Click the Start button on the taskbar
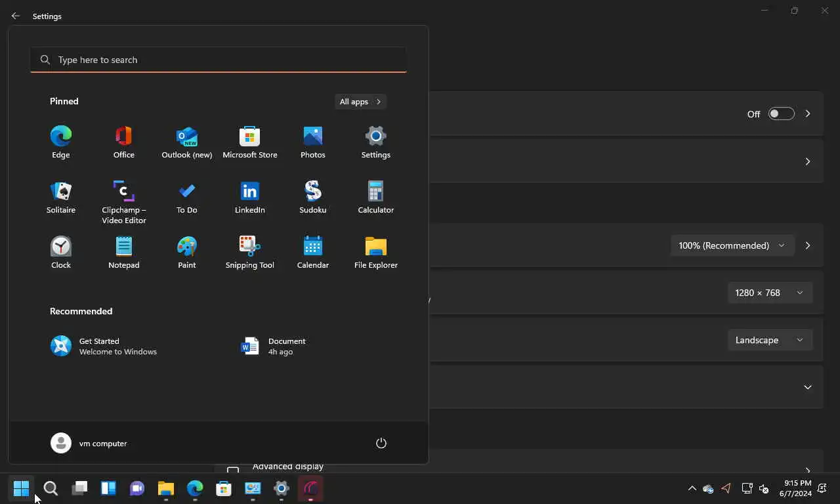 coord(22,488)
